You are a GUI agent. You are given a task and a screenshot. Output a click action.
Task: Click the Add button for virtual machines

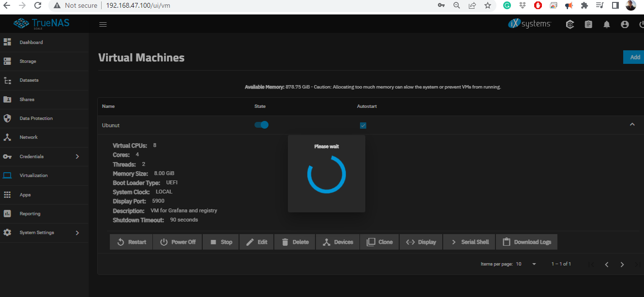pyautogui.click(x=634, y=57)
